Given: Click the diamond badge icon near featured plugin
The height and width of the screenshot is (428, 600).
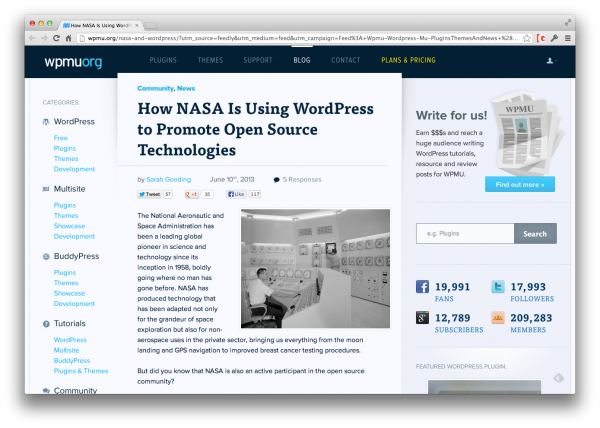Looking at the screenshot, I should [559, 378].
